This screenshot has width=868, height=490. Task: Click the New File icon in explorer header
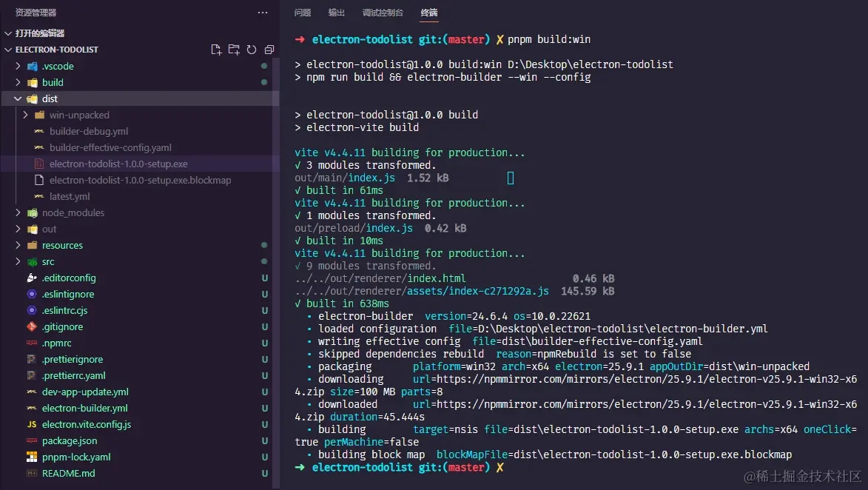click(x=216, y=50)
